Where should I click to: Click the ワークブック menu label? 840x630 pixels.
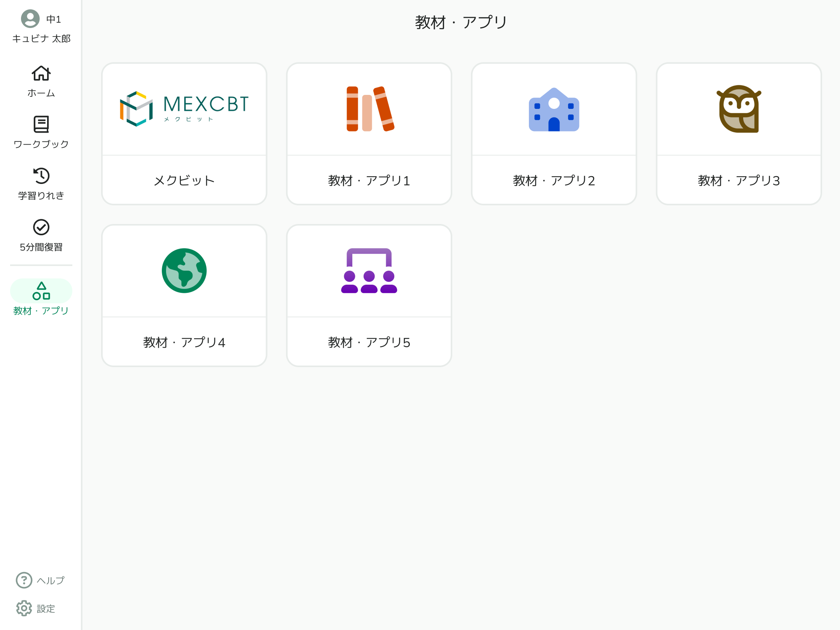(x=41, y=144)
